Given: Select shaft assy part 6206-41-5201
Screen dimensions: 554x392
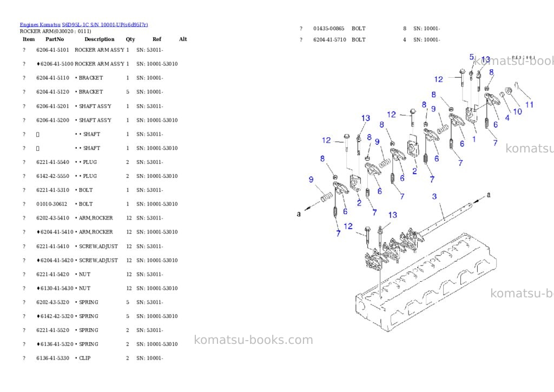Looking at the screenshot, I should click(52, 106).
